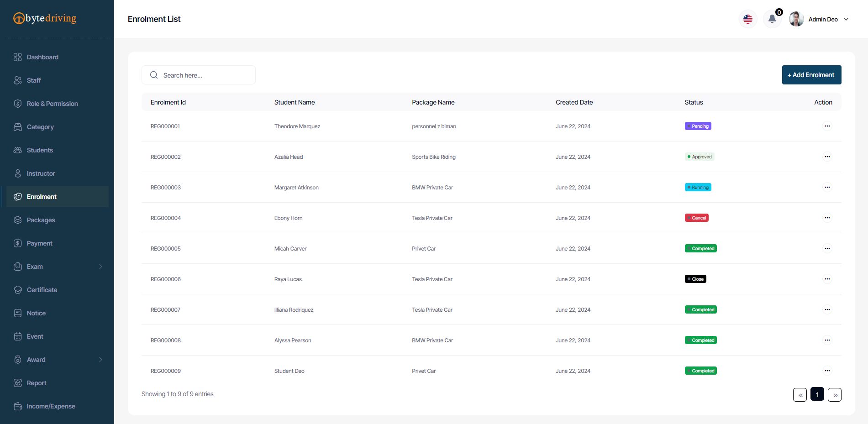This screenshot has width=868, height=424.
Task: Click the Add Enrolment button
Action: pos(811,75)
